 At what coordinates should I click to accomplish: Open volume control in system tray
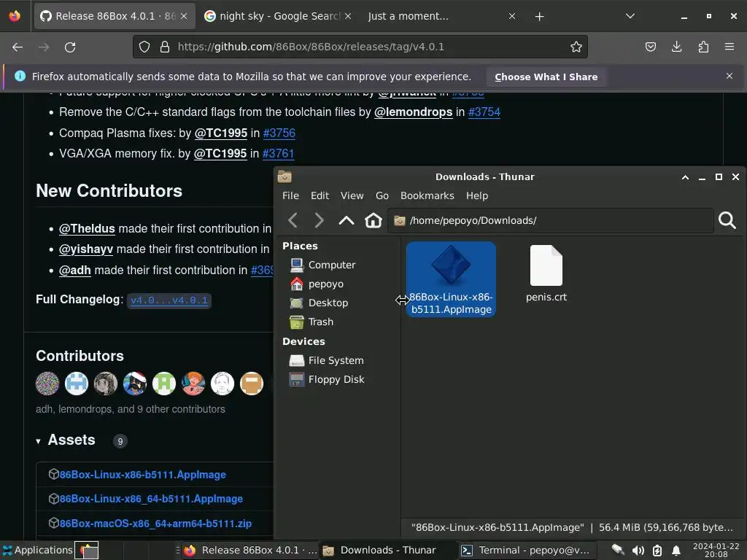[x=638, y=551]
